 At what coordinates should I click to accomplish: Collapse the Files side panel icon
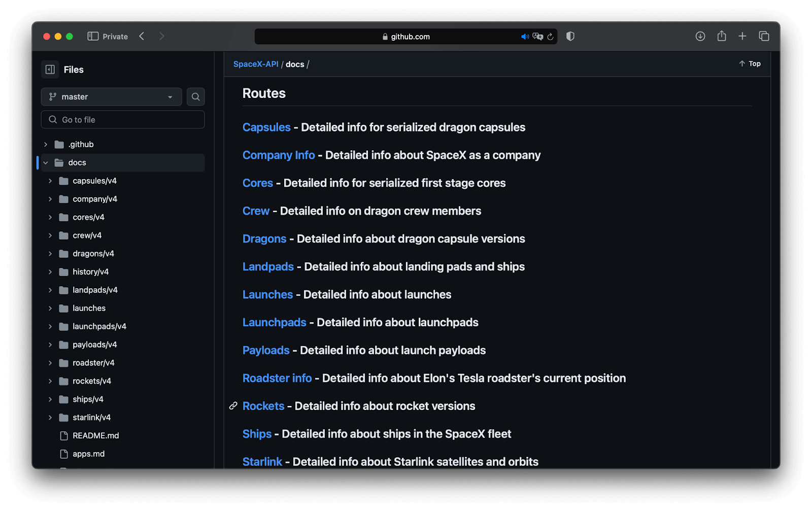click(50, 70)
